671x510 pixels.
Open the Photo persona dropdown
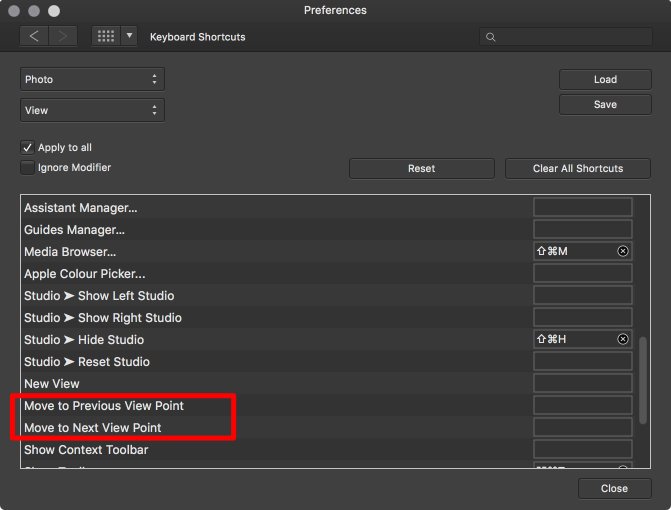92,79
